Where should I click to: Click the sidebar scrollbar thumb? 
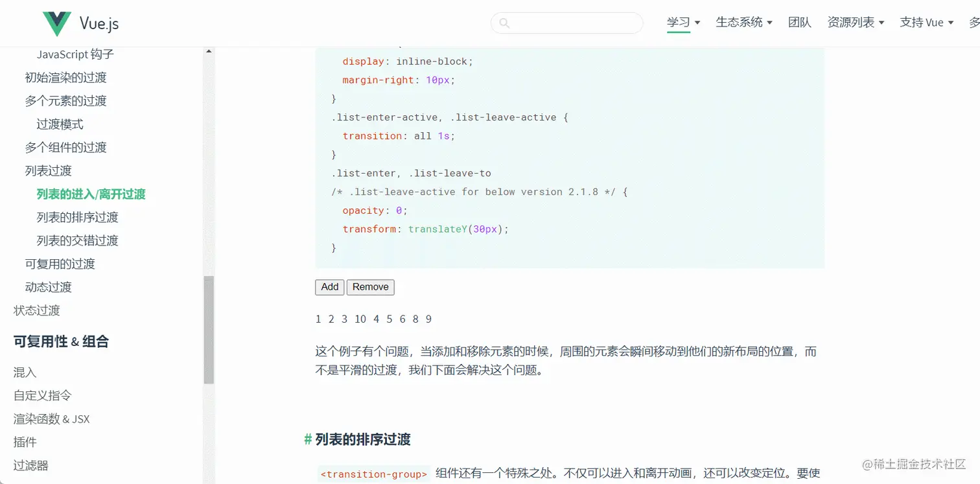point(209,330)
